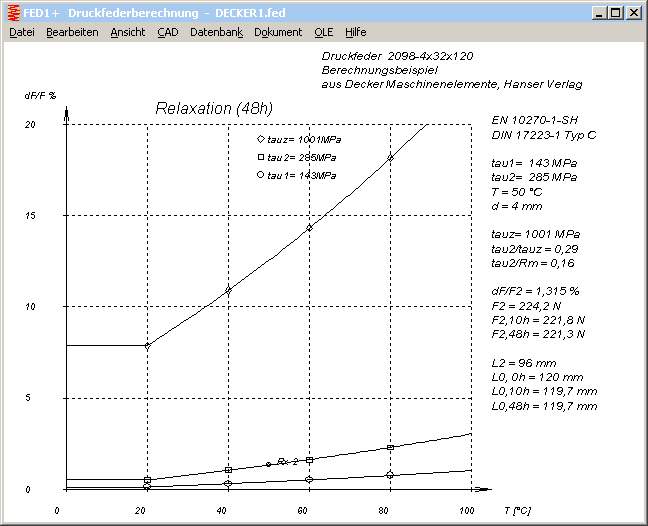648x526 pixels.
Task: Click the dF/F % y-axis label
Action: (40, 95)
